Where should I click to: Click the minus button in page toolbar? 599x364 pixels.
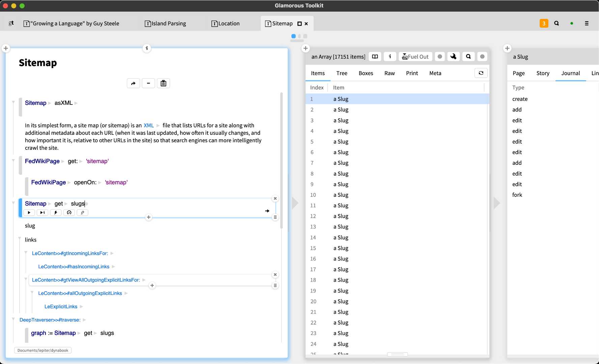click(x=148, y=83)
